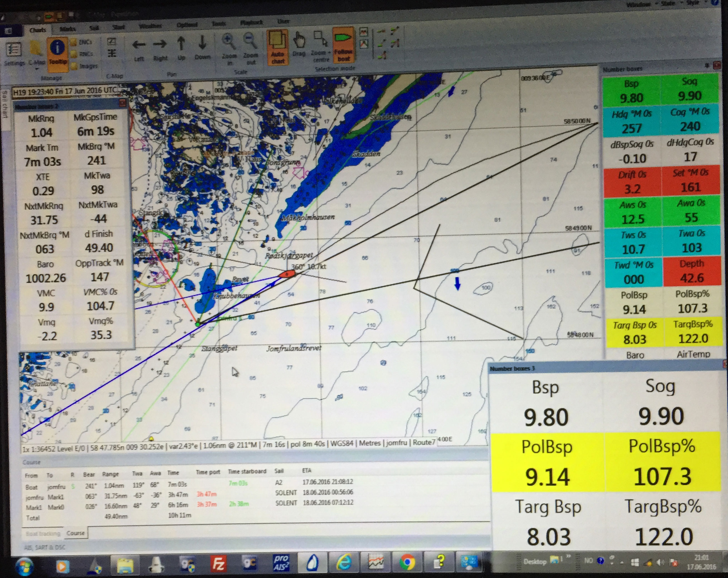The height and width of the screenshot is (578, 728).
Task: Switch to the Optimal ribbon tab
Action: (187, 25)
